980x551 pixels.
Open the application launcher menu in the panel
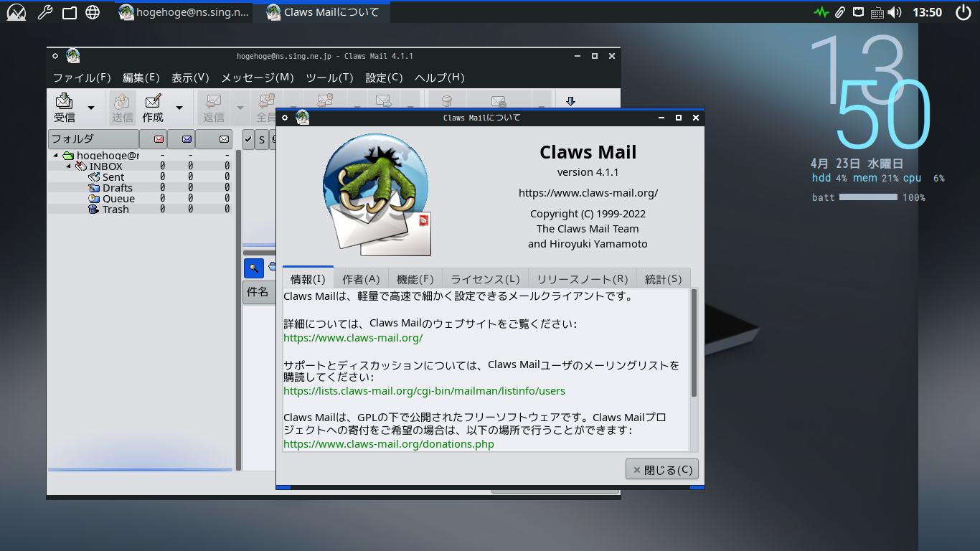16,12
